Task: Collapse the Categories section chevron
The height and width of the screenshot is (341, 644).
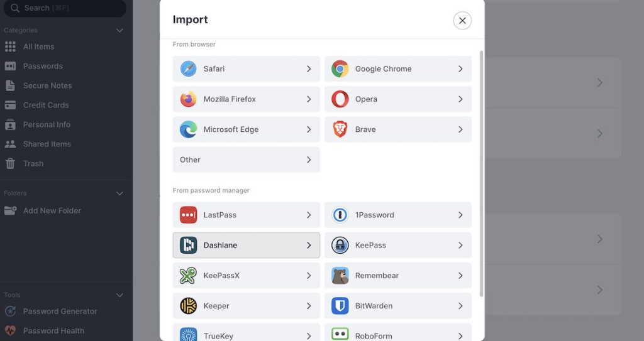Action: (x=120, y=30)
